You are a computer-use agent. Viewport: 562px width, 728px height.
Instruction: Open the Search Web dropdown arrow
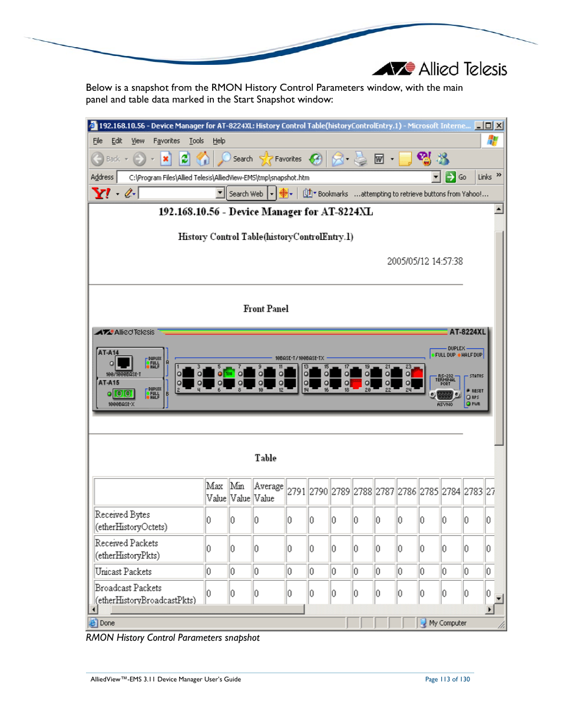(x=272, y=193)
